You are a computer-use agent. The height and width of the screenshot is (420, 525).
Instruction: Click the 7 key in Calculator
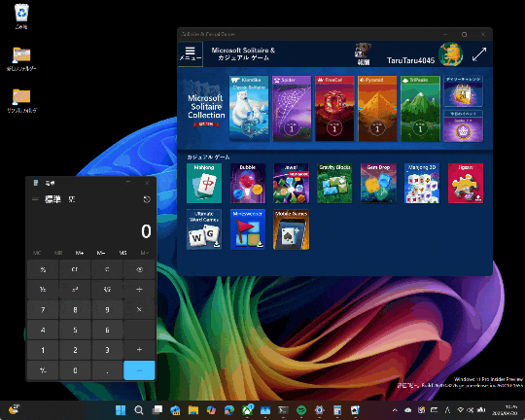pos(43,310)
